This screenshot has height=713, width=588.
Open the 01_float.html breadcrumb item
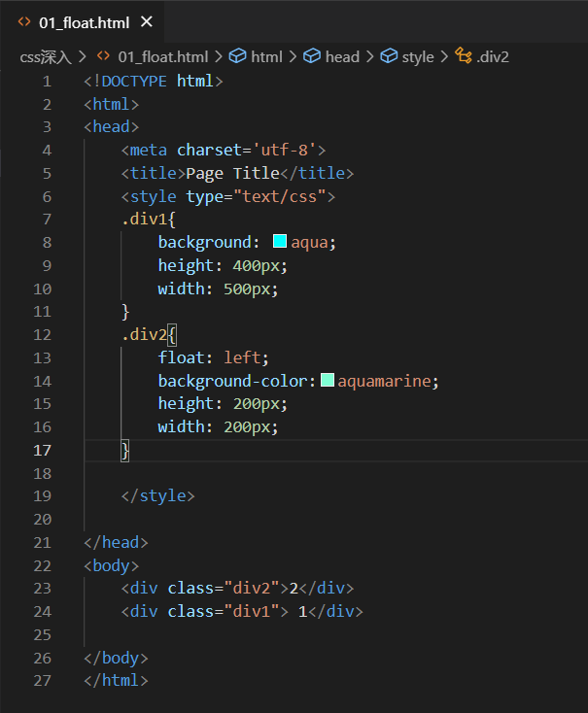pos(163,57)
